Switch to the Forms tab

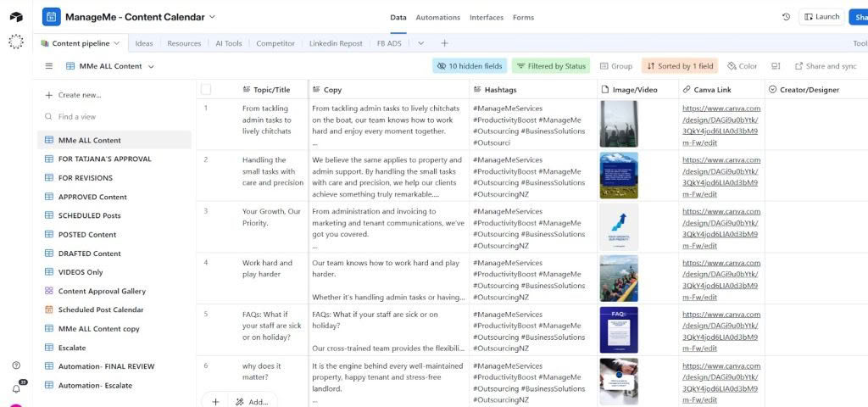coord(523,17)
